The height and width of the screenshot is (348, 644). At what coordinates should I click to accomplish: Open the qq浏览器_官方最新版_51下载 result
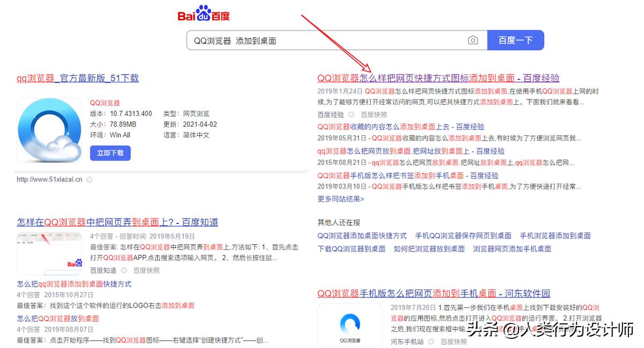[x=77, y=78]
